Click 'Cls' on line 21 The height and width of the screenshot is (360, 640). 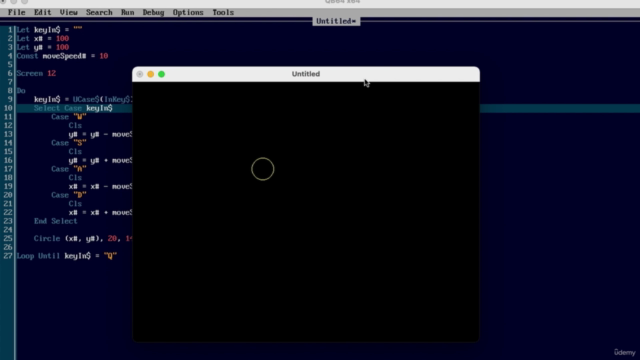click(75, 204)
